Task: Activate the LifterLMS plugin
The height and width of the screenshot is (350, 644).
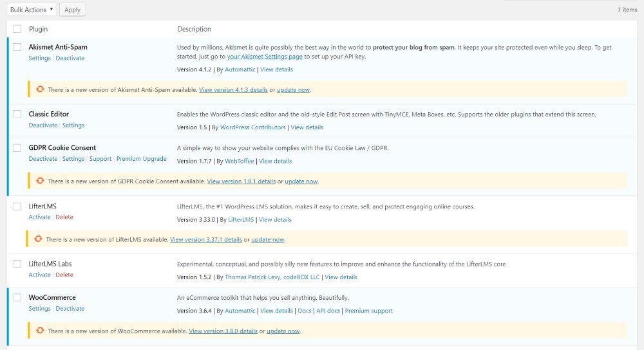Action: (x=39, y=217)
